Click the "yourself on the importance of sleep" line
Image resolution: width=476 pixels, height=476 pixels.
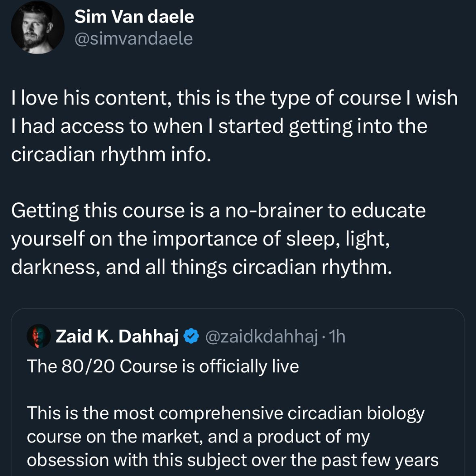click(201, 239)
